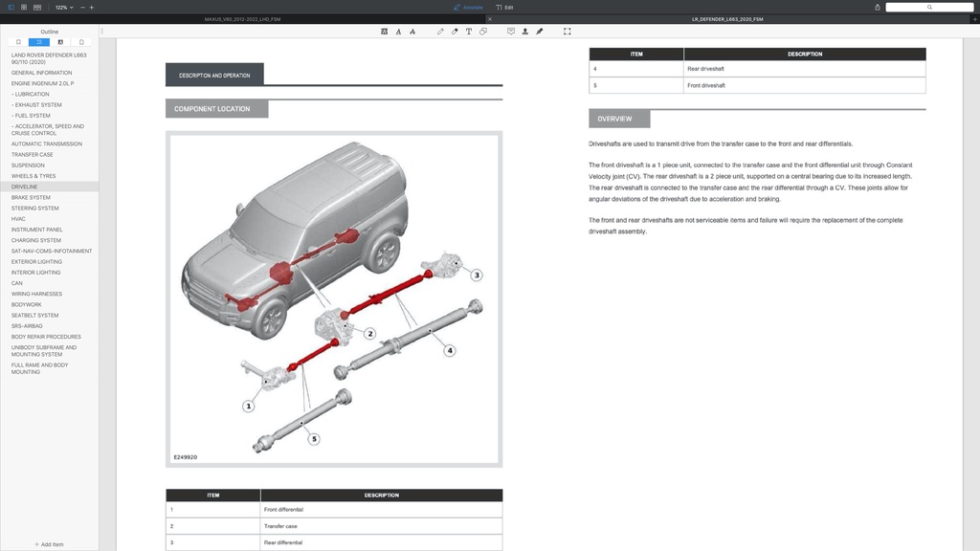
Task: Click the zoom in plus button
Action: tap(92, 7)
